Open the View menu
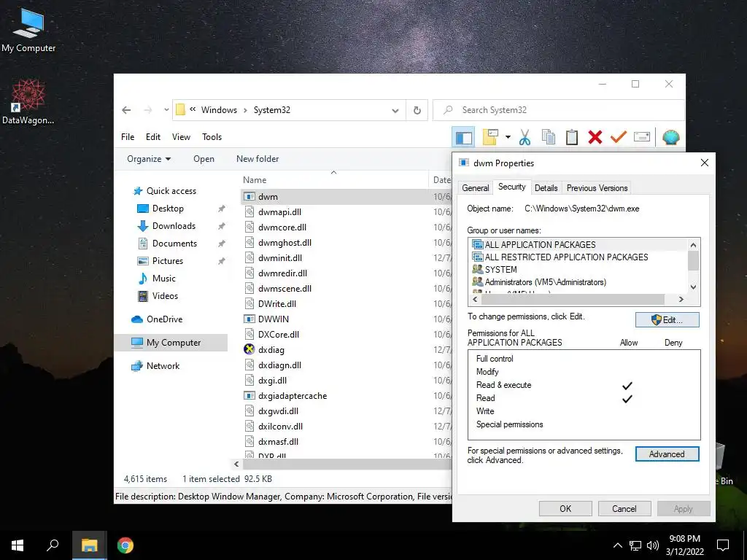This screenshot has height=560, width=747. 181,137
